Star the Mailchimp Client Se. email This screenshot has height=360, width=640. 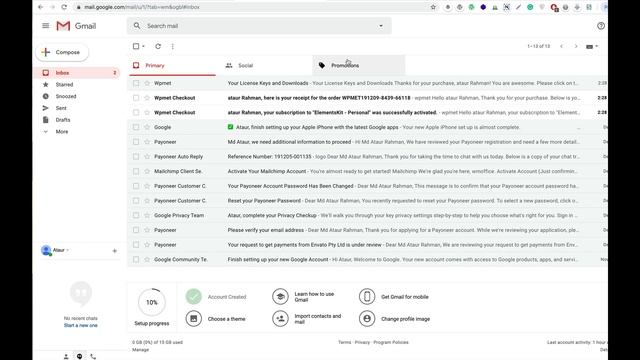pos(147,171)
